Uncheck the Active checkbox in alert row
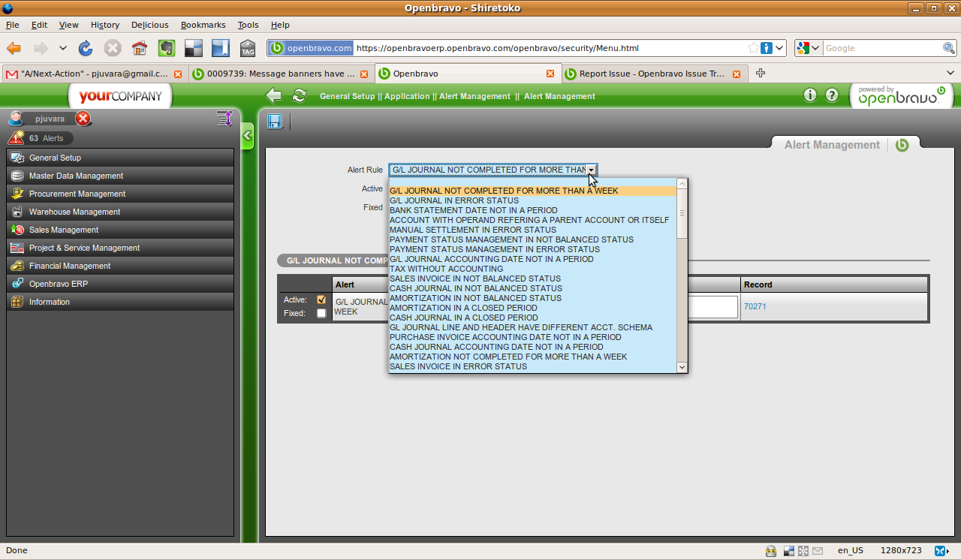961x560 pixels. pyautogui.click(x=321, y=300)
